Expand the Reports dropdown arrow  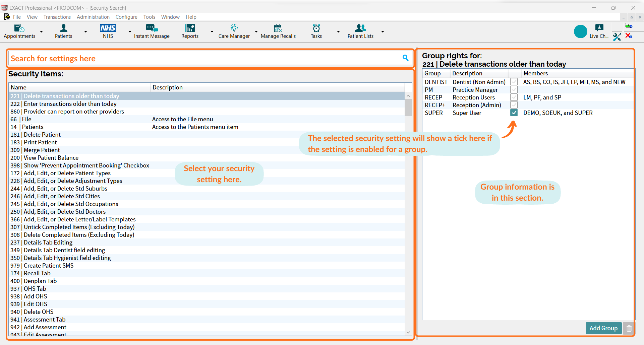[212, 31]
